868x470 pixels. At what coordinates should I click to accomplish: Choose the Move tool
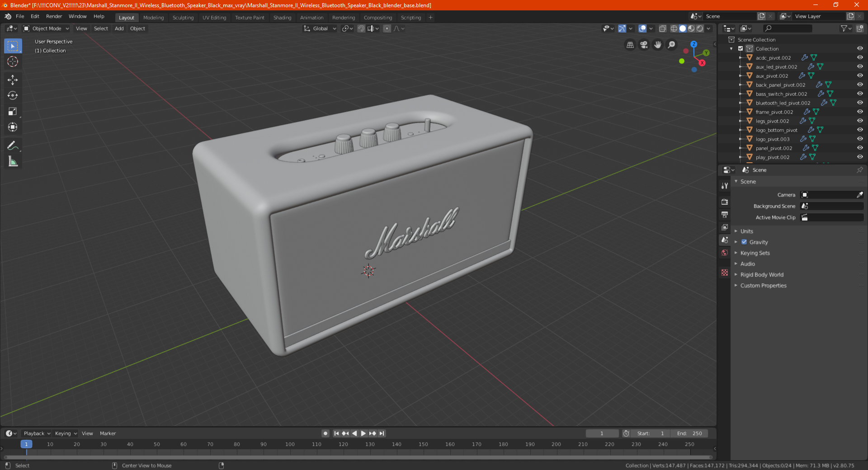pyautogui.click(x=13, y=80)
